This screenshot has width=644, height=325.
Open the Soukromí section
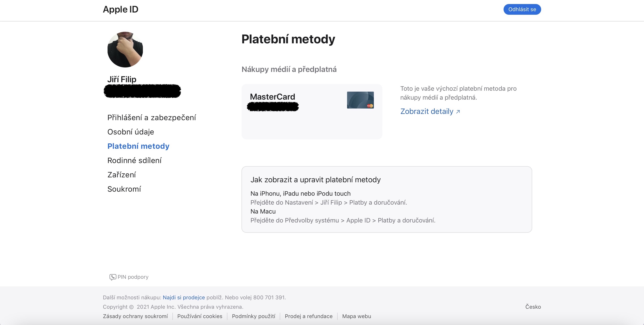pos(124,189)
